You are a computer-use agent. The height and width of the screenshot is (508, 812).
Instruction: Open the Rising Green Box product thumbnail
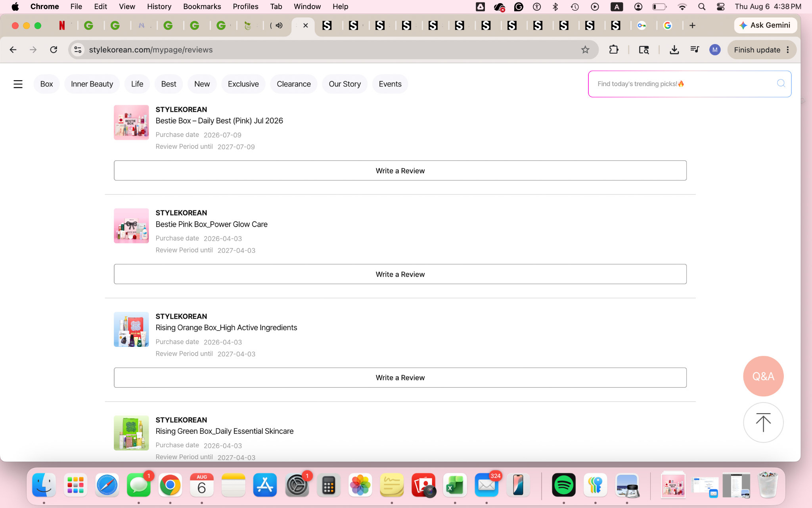pyautogui.click(x=131, y=433)
